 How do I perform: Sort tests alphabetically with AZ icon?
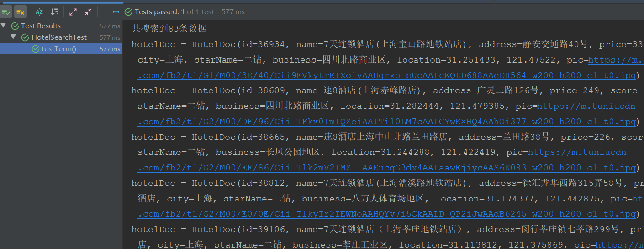39,11
